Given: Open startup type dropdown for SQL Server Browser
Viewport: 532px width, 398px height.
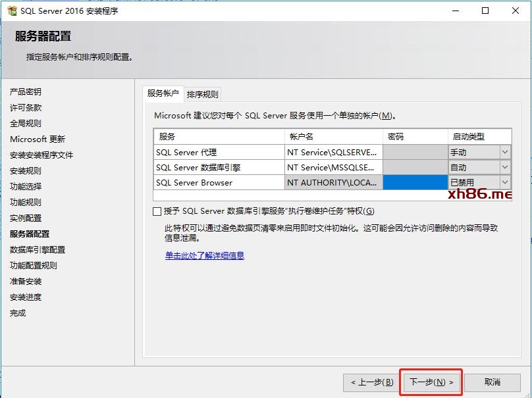Looking at the screenshot, I should click(x=504, y=182).
